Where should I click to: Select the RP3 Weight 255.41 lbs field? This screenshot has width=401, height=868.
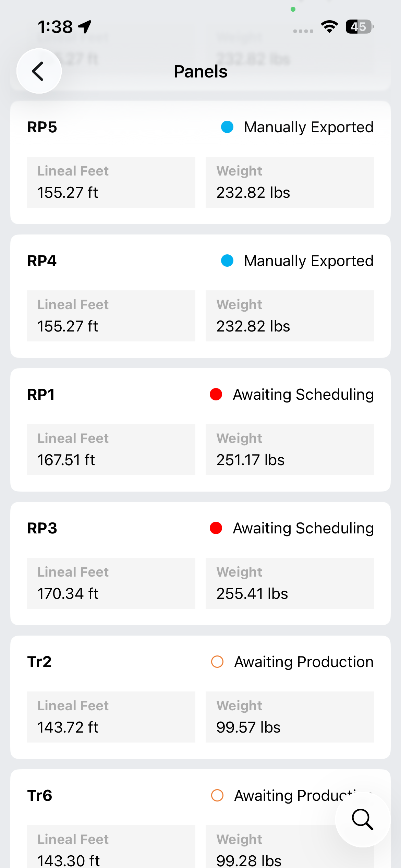[290, 583]
